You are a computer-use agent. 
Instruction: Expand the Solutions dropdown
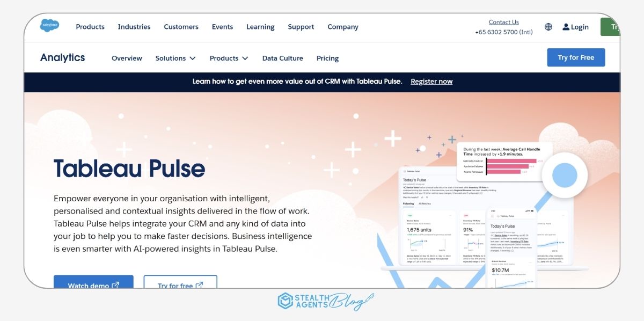(175, 58)
